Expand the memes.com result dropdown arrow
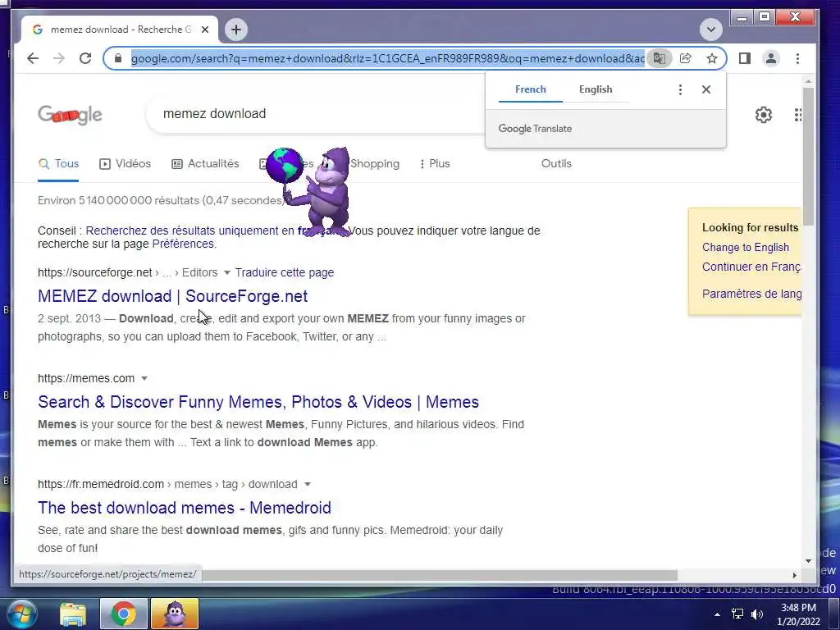The width and height of the screenshot is (840, 630). coord(144,379)
